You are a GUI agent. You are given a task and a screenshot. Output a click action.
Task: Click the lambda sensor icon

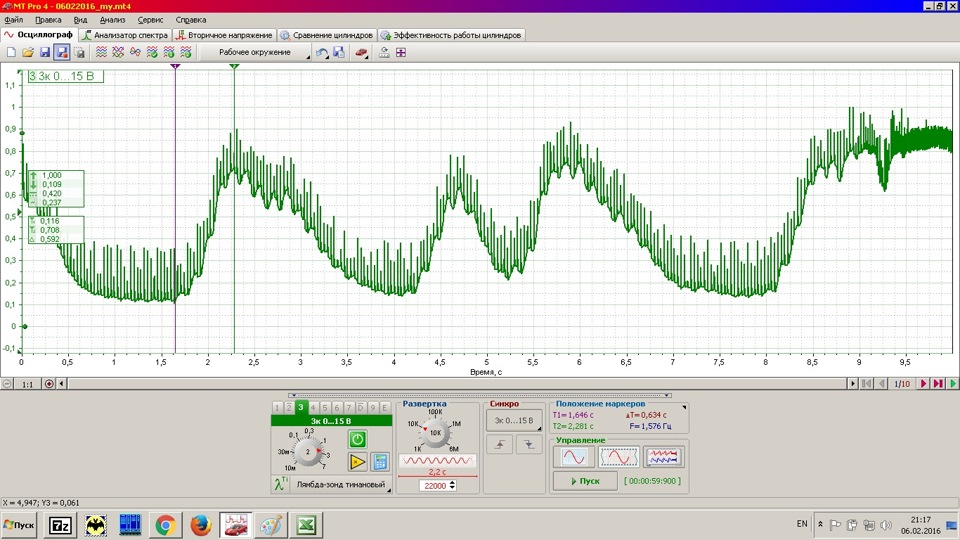point(280,484)
